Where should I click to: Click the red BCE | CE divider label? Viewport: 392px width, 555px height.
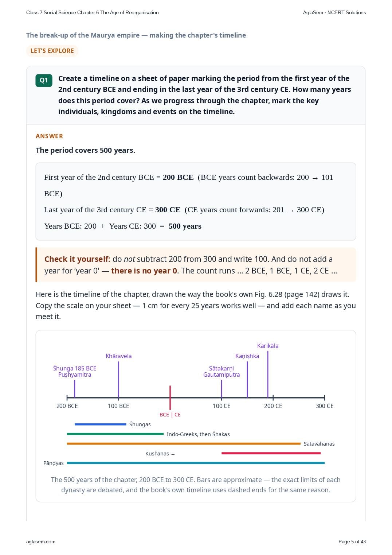(x=170, y=415)
